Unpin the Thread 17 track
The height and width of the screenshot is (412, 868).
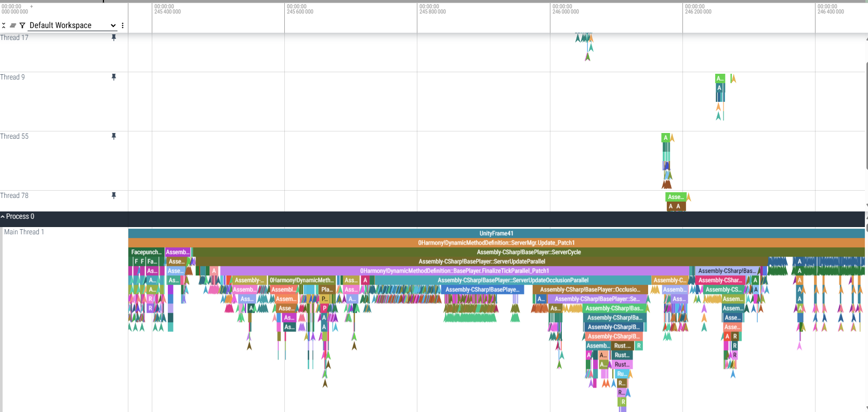pos(114,37)
